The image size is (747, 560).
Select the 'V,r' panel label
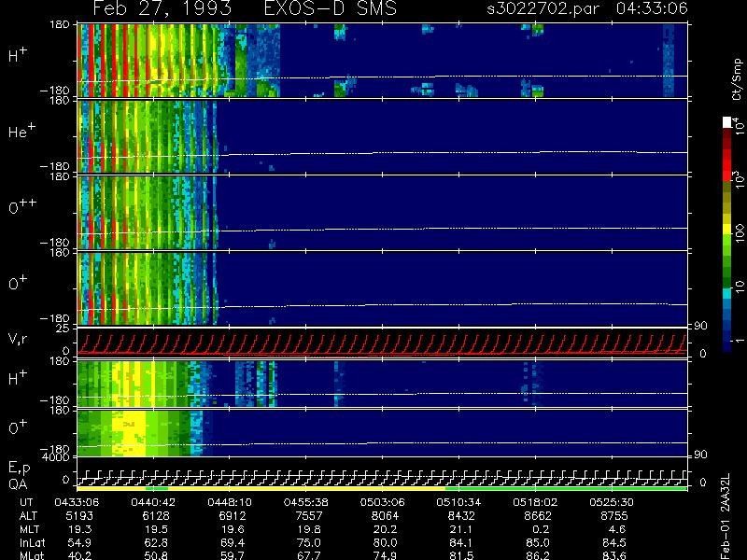point(18,339)
